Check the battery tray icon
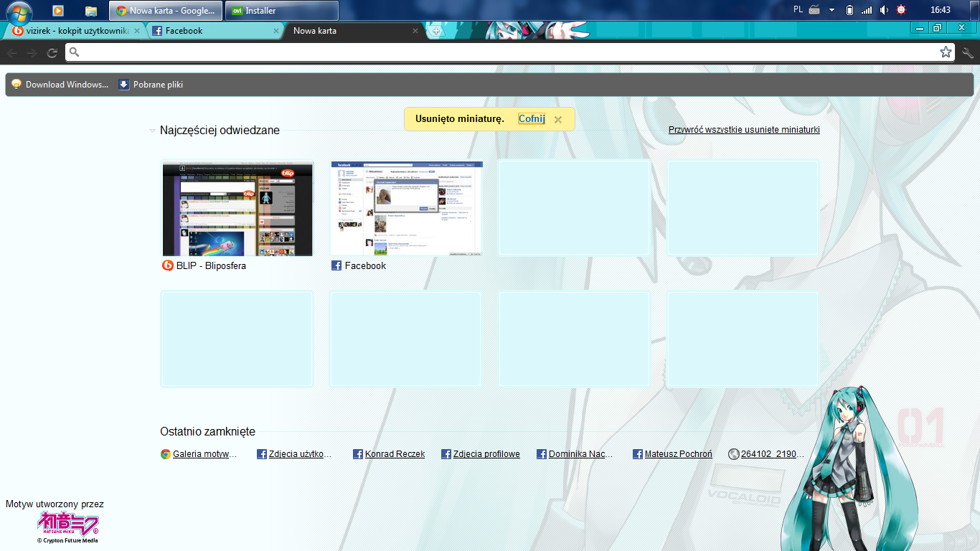The image size is (980, 551). (850, 10)
